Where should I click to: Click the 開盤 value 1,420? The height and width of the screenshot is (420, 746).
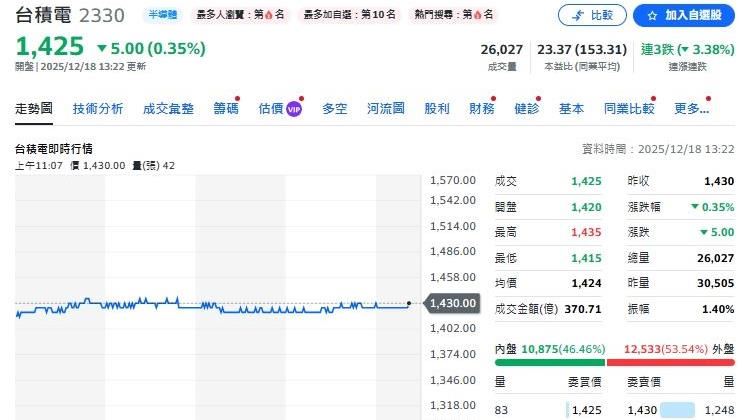(586, 207)
